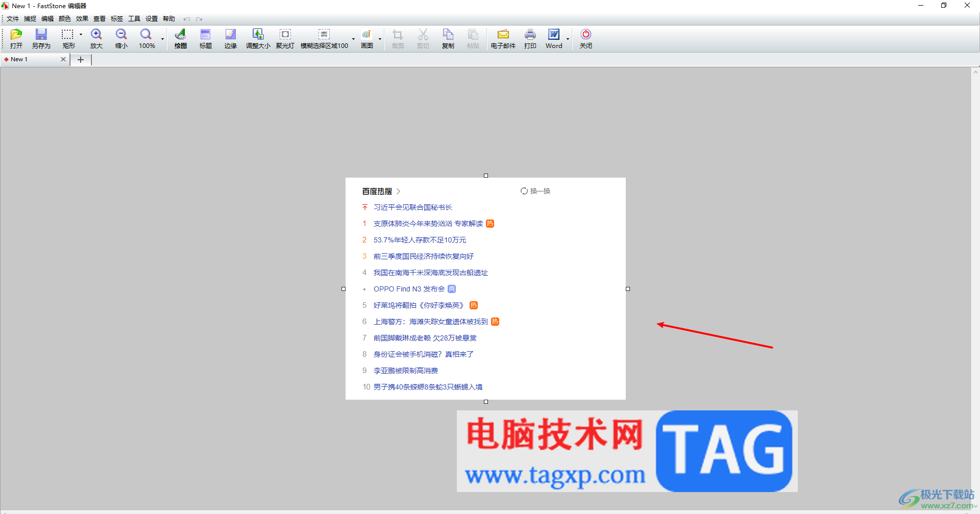
Task: Click 换一换 refresh text in image
Action: (x=540, y=191)
